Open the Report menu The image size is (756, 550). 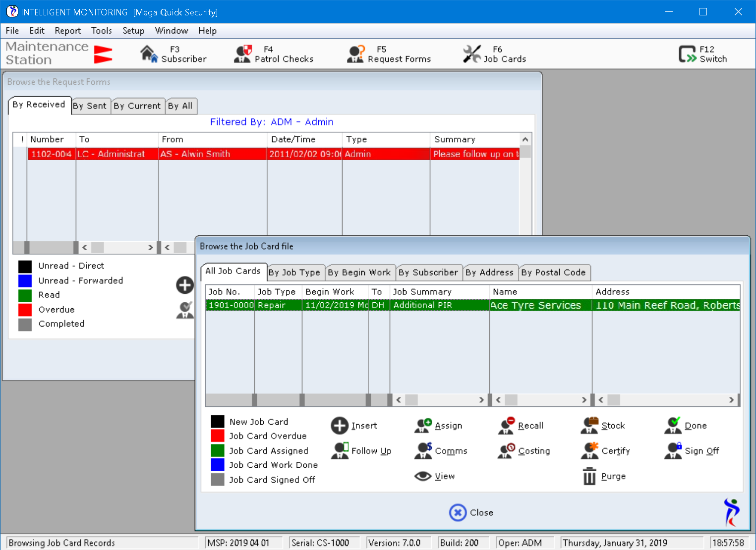(68, 31)
